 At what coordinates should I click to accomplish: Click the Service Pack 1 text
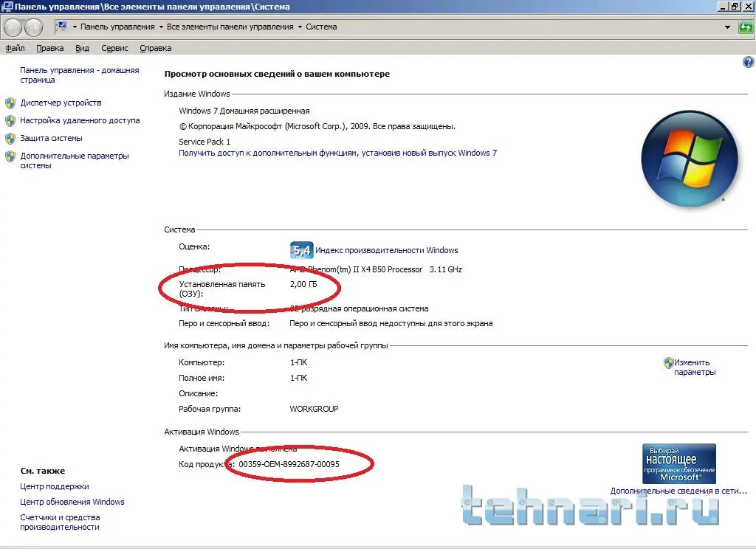(205, 142)
